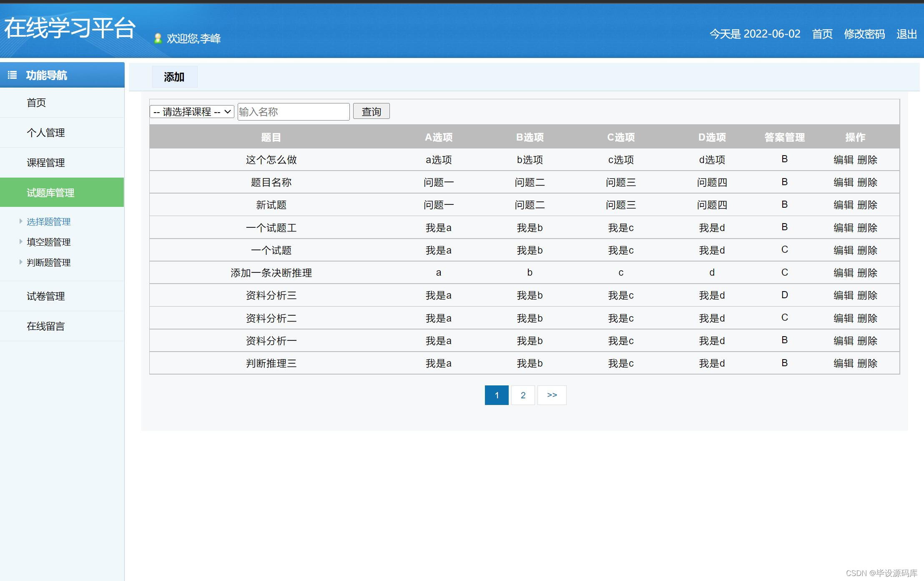This screenshot has height=581, width=924.
Task: Delete the 一个试题 row
Action: tap(867, 250)
